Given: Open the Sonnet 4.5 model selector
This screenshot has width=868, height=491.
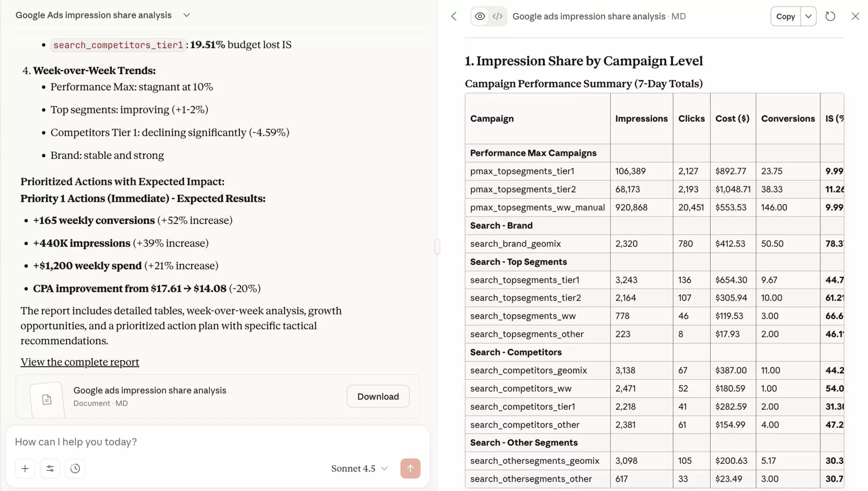Looking at the screenshot, I should pos(359,468).
